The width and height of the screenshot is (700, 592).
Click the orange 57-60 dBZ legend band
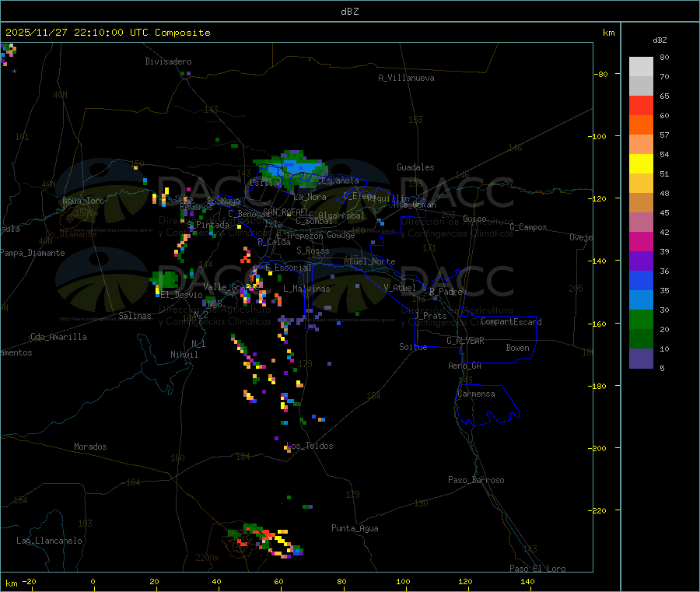point(641,125)
